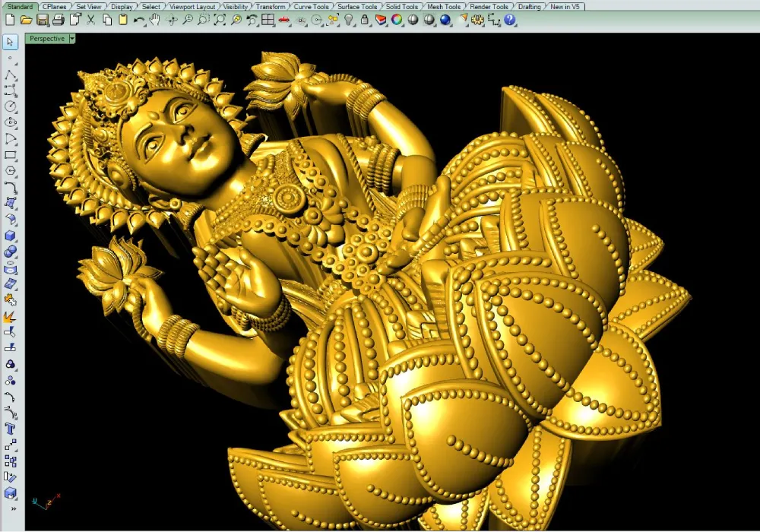Choose the Box solid tool
760x532 pixels.
10,236
